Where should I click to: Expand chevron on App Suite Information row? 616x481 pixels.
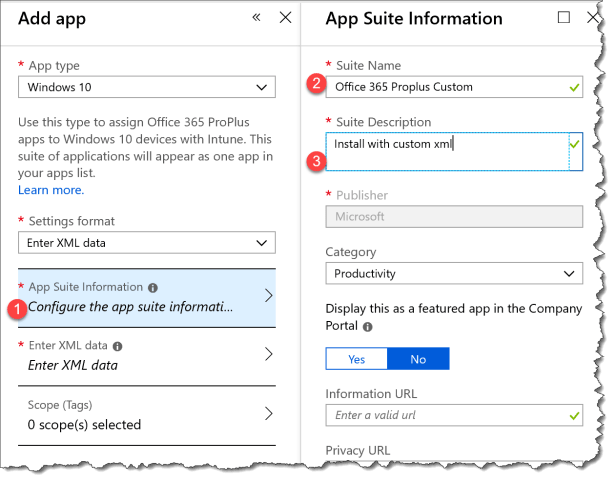point(268,296)
